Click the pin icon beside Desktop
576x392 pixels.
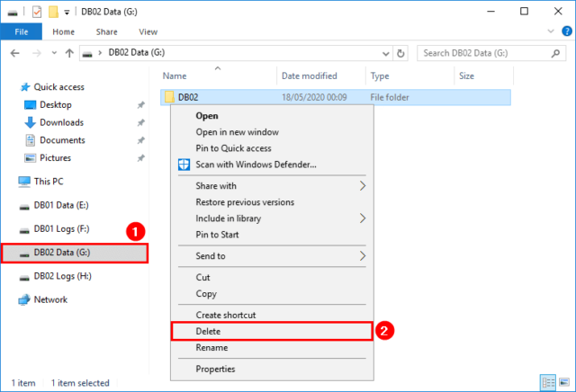click(140, 105)
